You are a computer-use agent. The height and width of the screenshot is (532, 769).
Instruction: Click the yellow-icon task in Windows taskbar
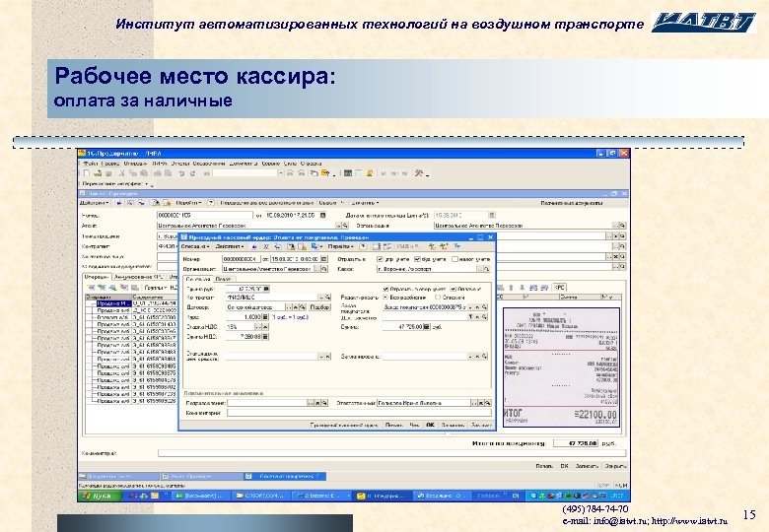381,497
